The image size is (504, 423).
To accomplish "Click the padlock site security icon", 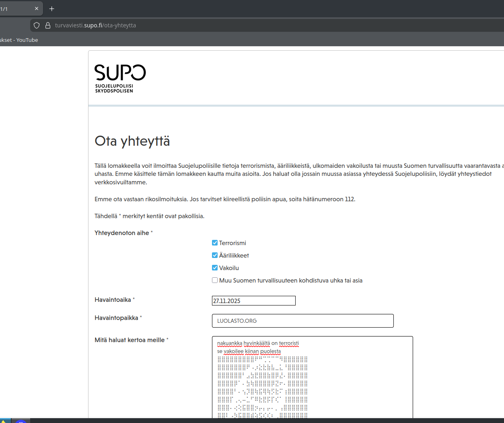I will (47, 25).
